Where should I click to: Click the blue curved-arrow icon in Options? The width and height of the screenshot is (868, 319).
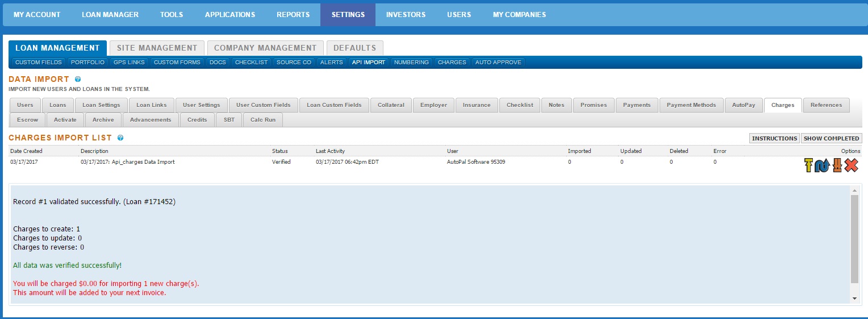(x=822, y=165)
